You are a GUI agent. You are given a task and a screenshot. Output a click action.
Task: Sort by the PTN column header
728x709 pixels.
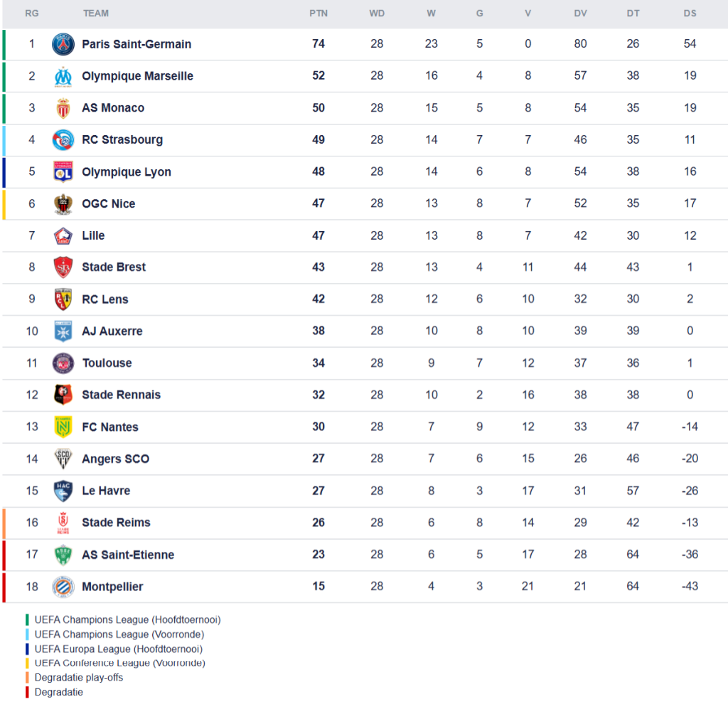tap(318, 14)
